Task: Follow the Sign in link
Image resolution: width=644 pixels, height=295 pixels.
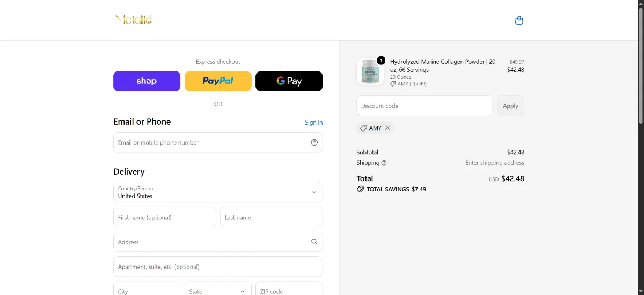Action: tap(314, 123)
